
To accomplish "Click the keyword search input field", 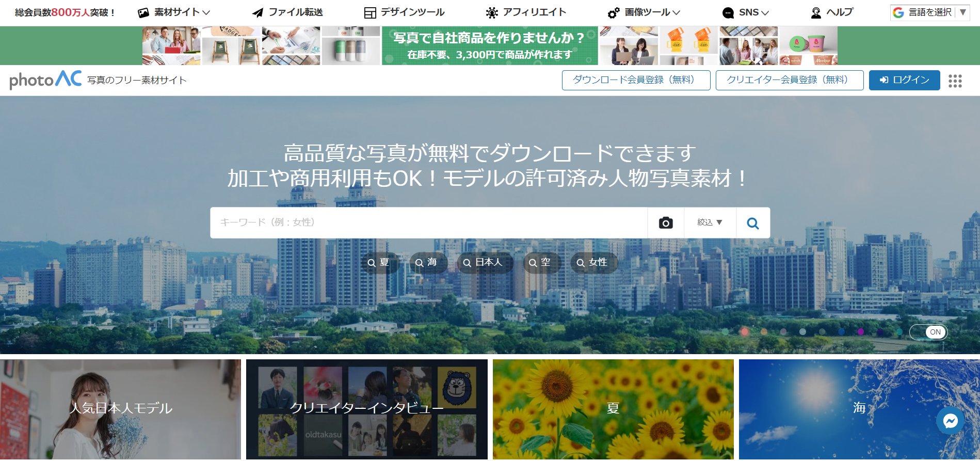I will [428, 222].
